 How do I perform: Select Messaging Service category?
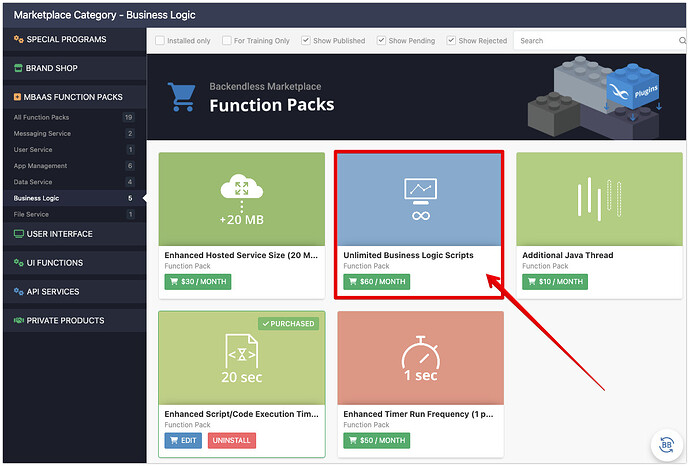[x=74, y=134]
